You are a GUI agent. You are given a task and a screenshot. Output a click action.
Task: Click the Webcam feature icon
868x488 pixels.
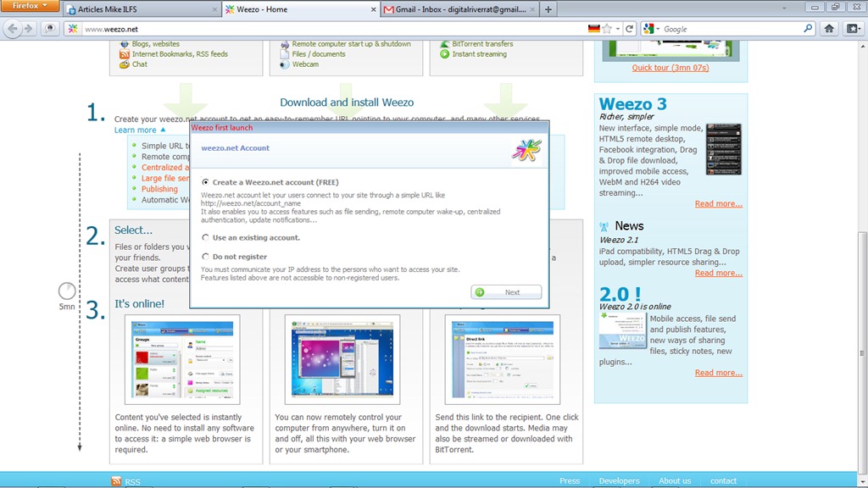coord(284,64)
